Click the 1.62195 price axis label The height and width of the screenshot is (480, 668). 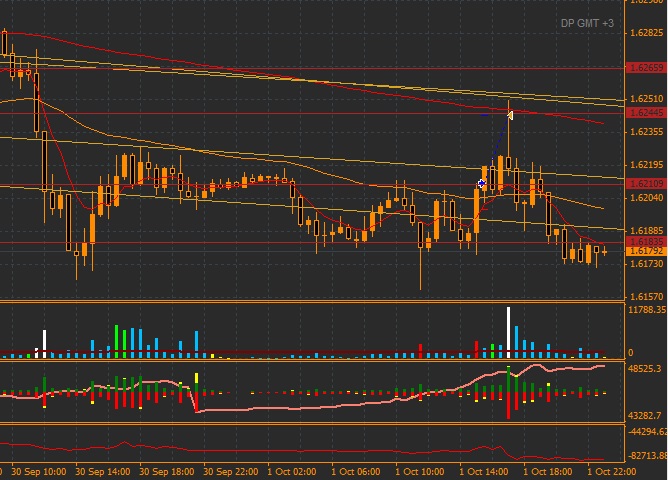click(646, 165)
